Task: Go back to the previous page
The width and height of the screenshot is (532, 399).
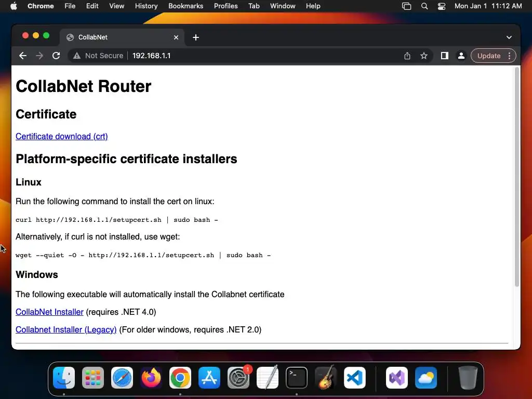Action: point(23,56)
